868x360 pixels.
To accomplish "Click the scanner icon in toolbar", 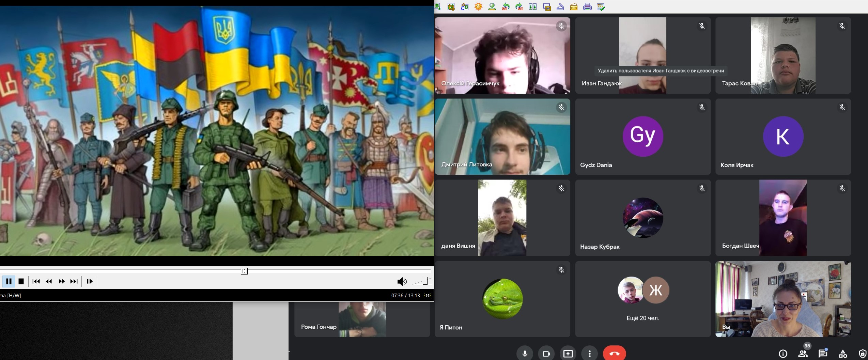I will point(560,7).
